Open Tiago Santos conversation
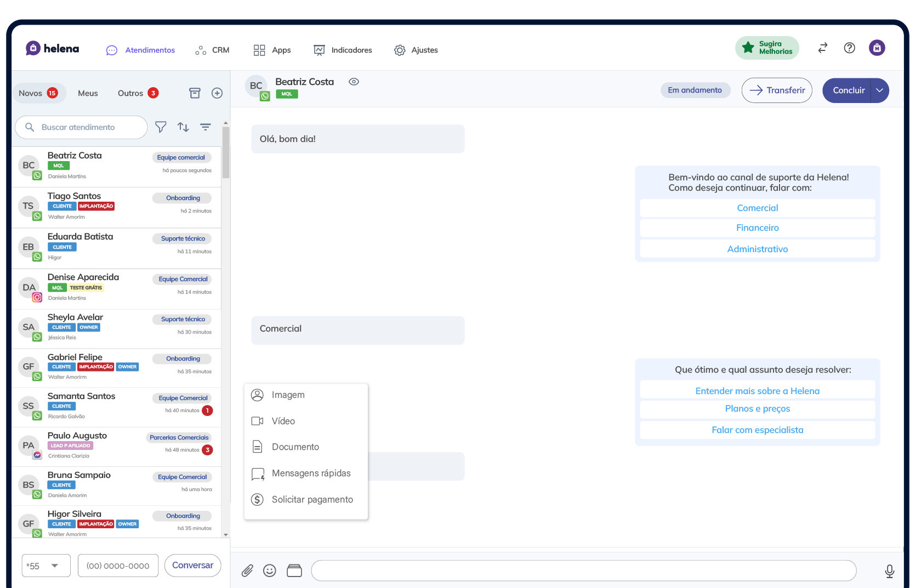 pyautogui.click(x=116, y=208)
